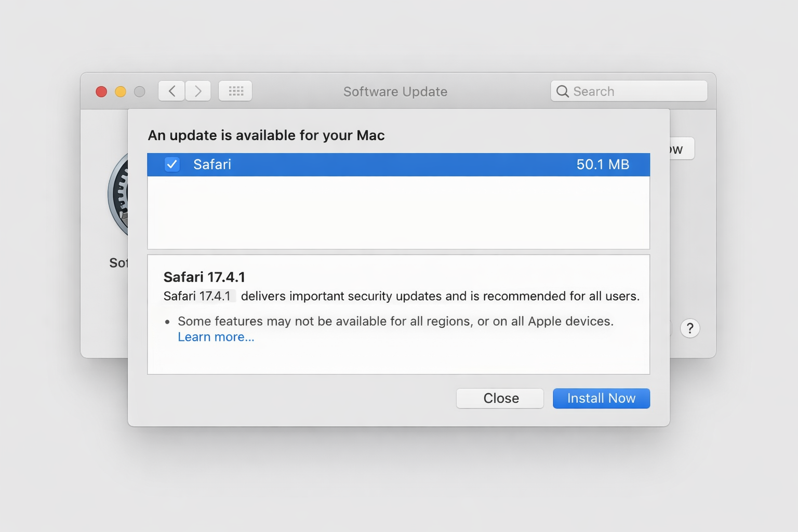Viewport: 798px width, 532px height.
Task: Minimize the window using the yellow button
Action: pyautogui.click(x=121, y=92)
